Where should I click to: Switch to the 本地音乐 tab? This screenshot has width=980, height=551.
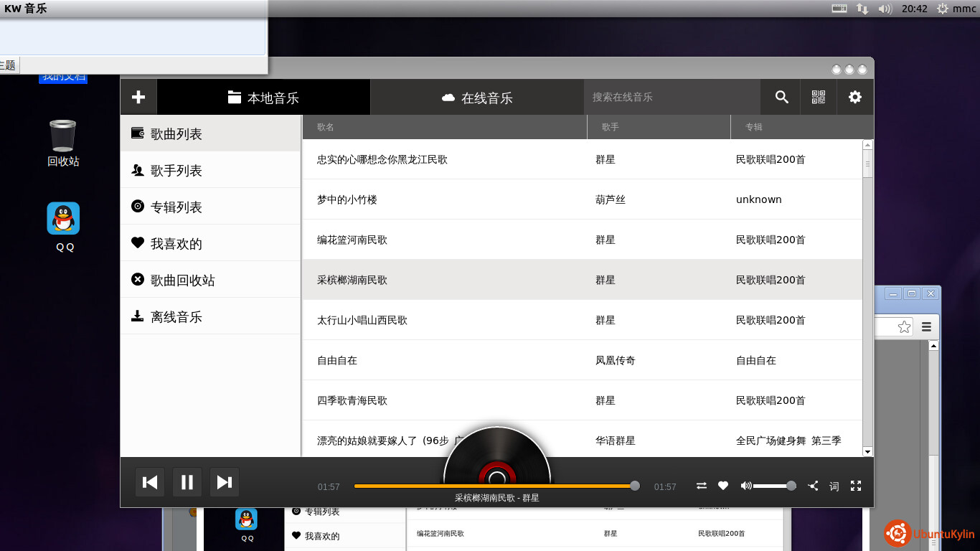tap(263, 98)
